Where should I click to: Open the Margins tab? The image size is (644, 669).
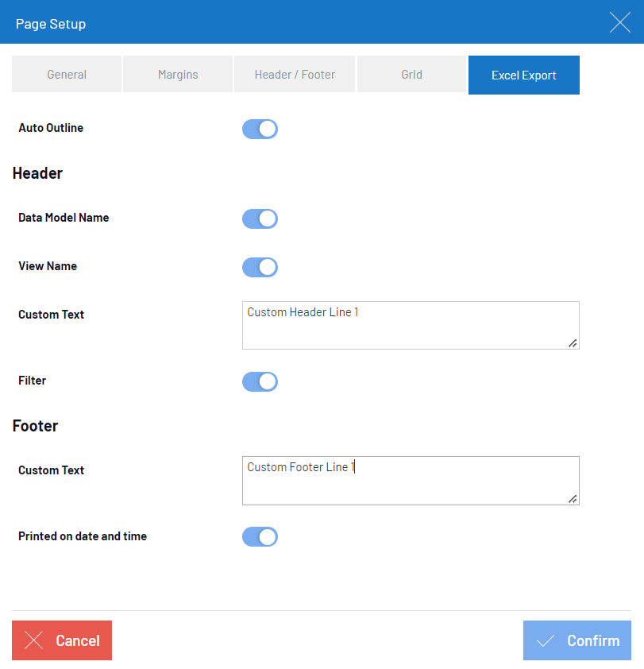[x=178, y=75]
